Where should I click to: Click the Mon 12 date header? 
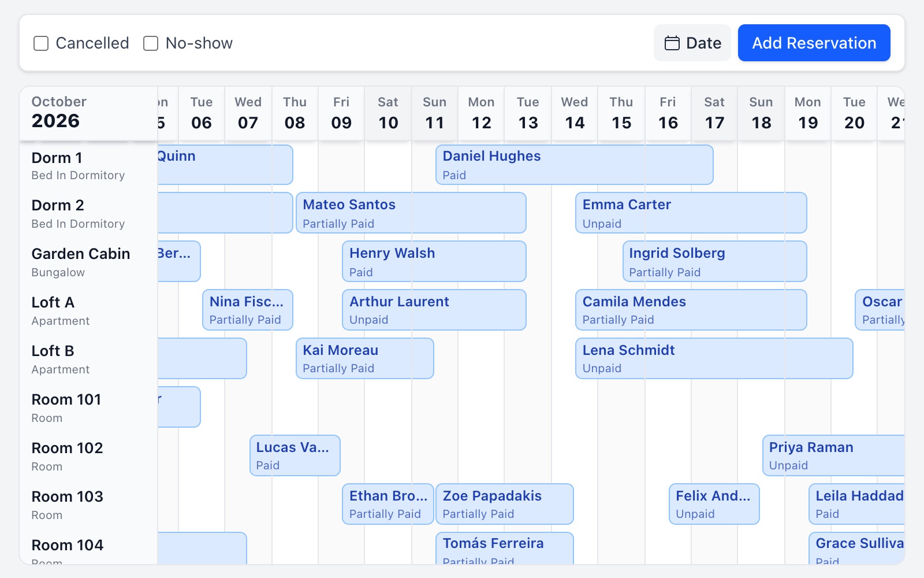click(x=481, y=113)
